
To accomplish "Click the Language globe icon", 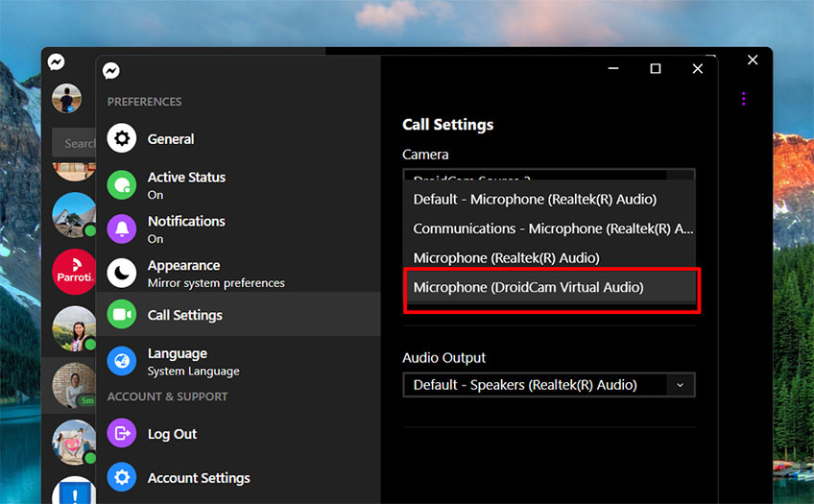I will [122, 361].
